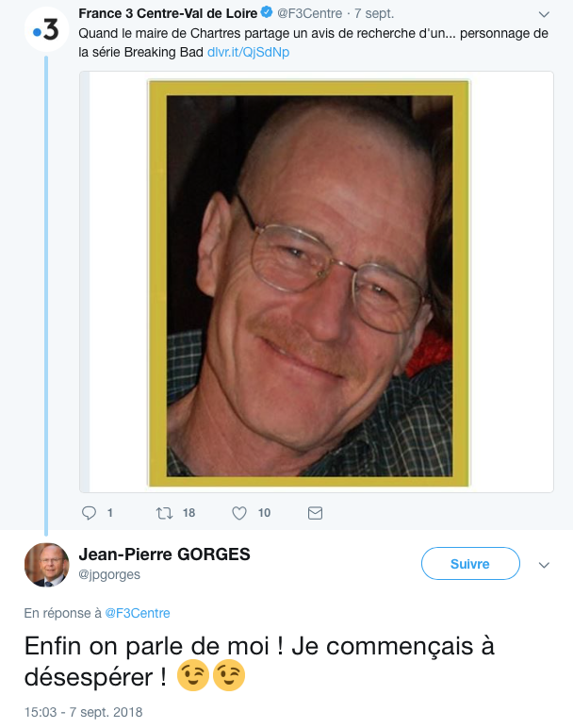Click the reply text Enfin on parle de moi
The width and height of the screenshot is (573, 728).
tap(147, 646)
